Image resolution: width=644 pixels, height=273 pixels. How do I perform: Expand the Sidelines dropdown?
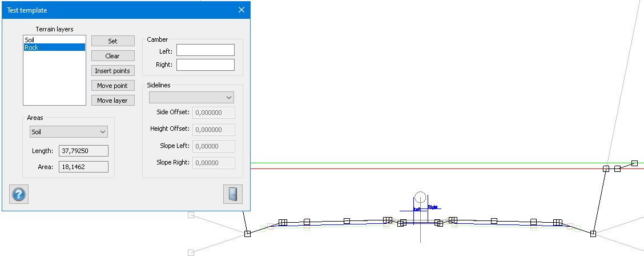191,98
